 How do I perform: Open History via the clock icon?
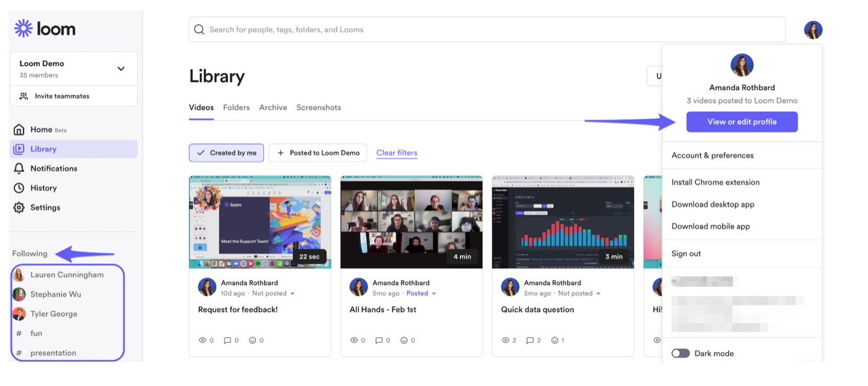(x=19, y=188)
